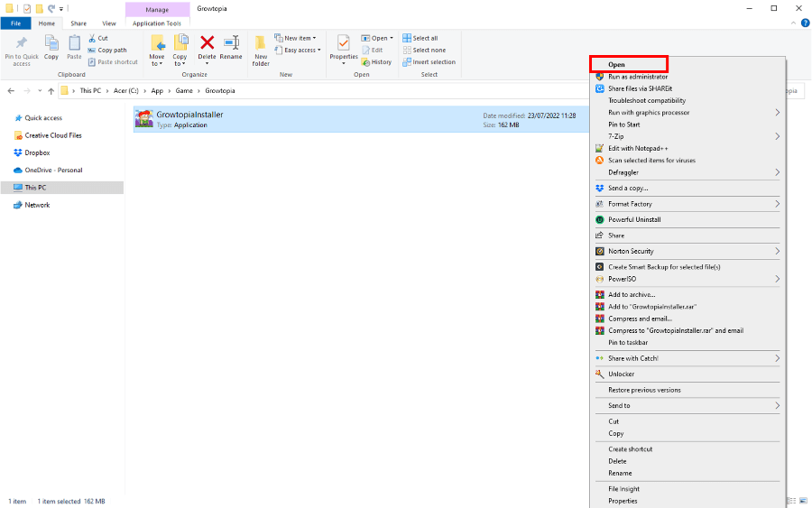
Task: Switch to the Share tab
Action: pyautogui.click(x=78, y=23)
